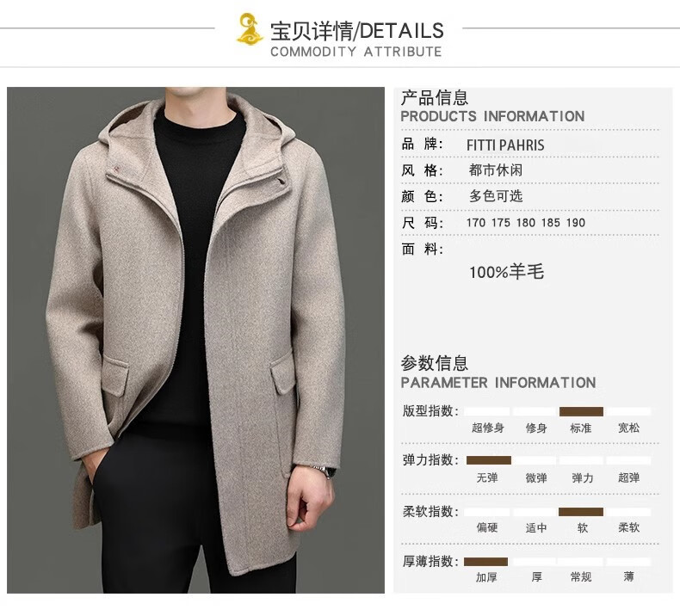Select the 微弹 elasticity segment
Screen dimensions: 680x616
click(535, 460)
